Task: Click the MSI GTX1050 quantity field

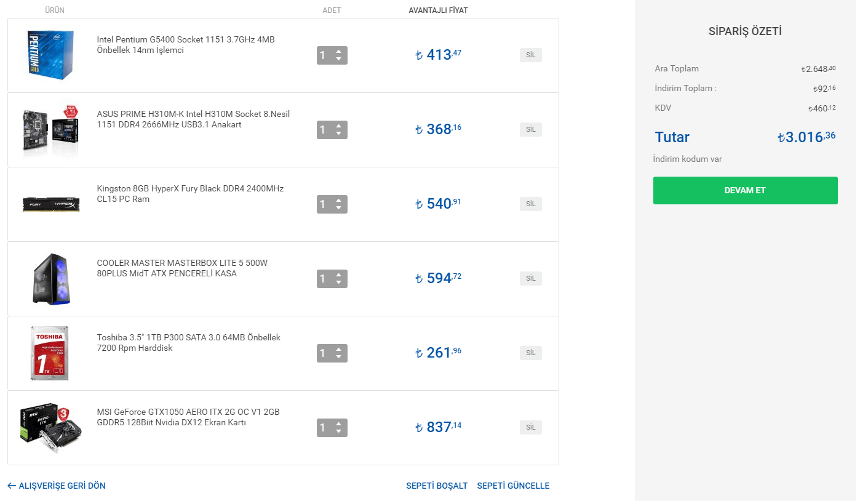Action: 324,428
